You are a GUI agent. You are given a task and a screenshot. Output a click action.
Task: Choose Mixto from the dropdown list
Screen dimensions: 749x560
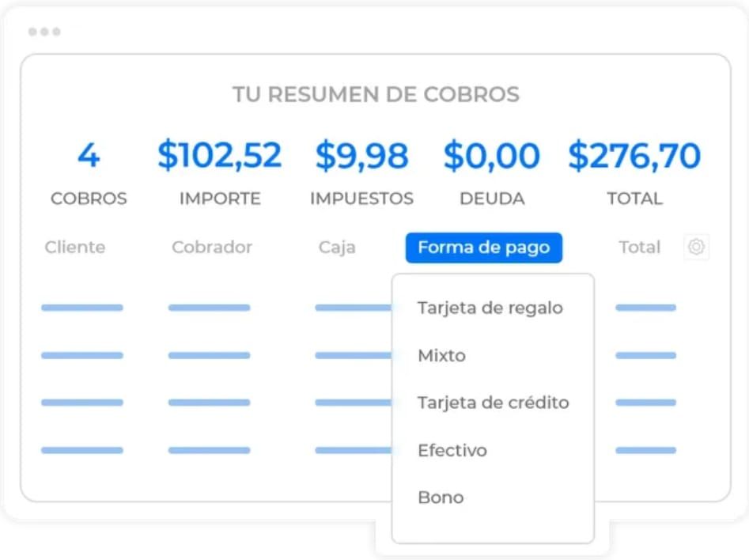click(441, 355)
